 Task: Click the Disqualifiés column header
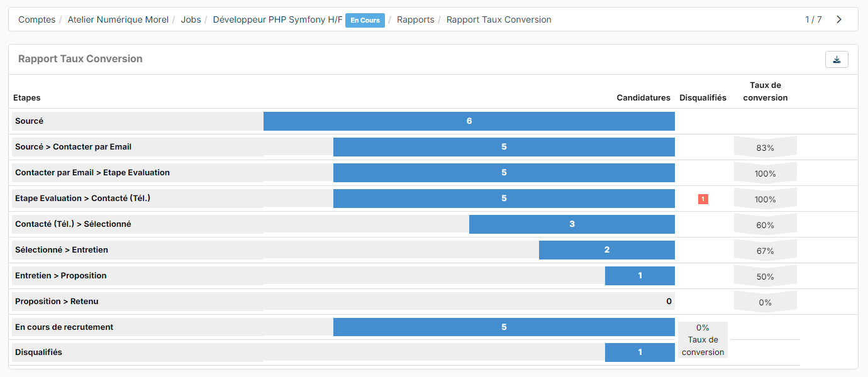pos(703,98)
